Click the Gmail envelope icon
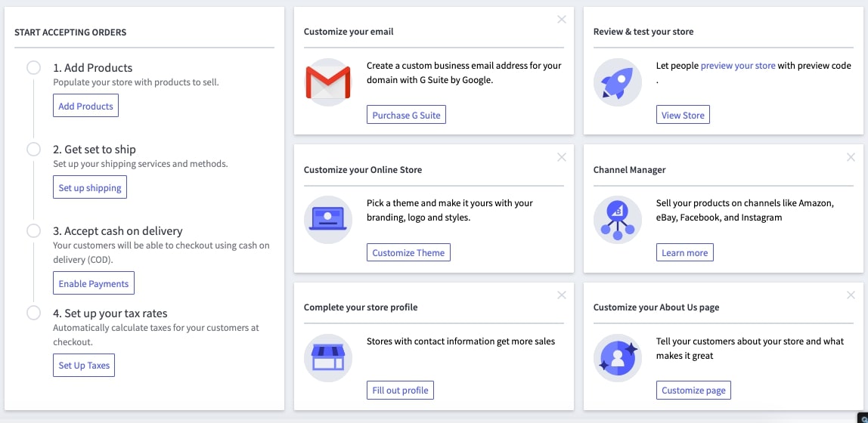This screenshot has height=423, width=868. tap(327, 82)
